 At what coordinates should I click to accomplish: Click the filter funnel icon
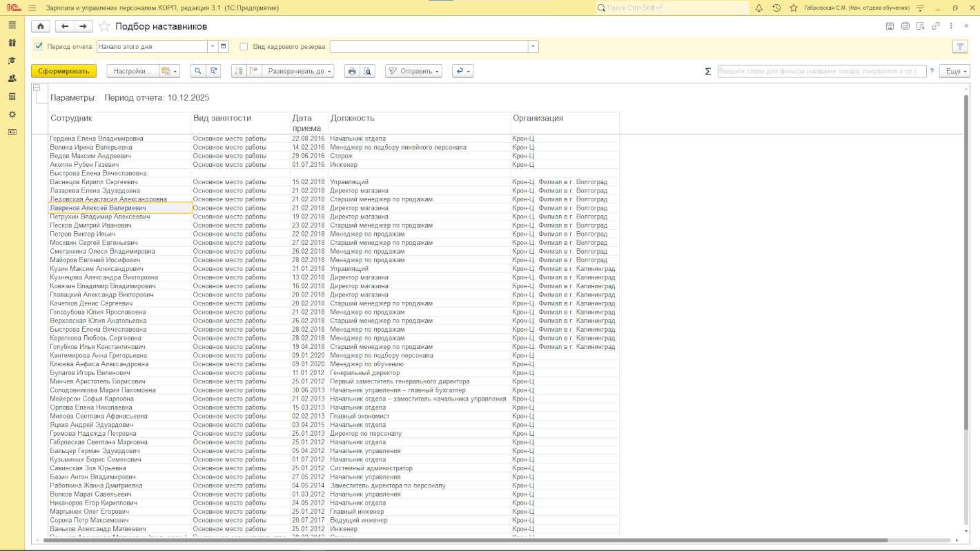[959, 47]
